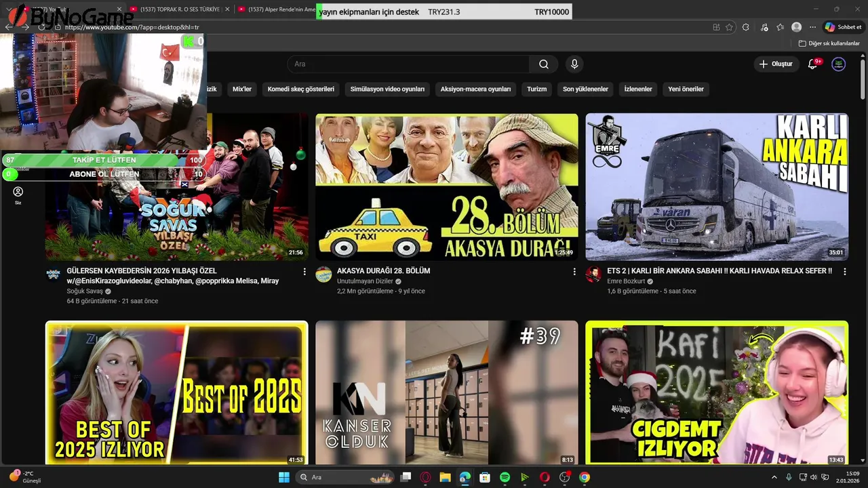
Task: Select the Aksiyon-macera oyunları chip
Action: point(475,89)
